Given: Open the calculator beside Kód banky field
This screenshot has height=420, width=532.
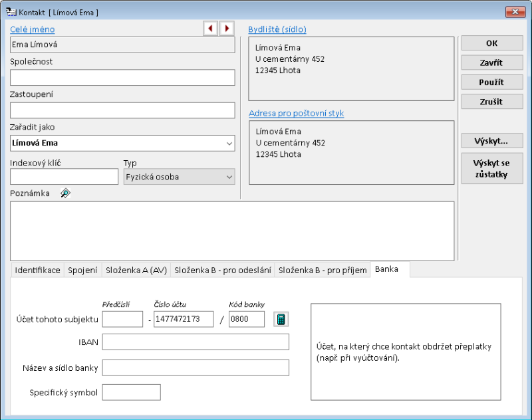Looking at the screenshot, I should (x=281, y=319).
